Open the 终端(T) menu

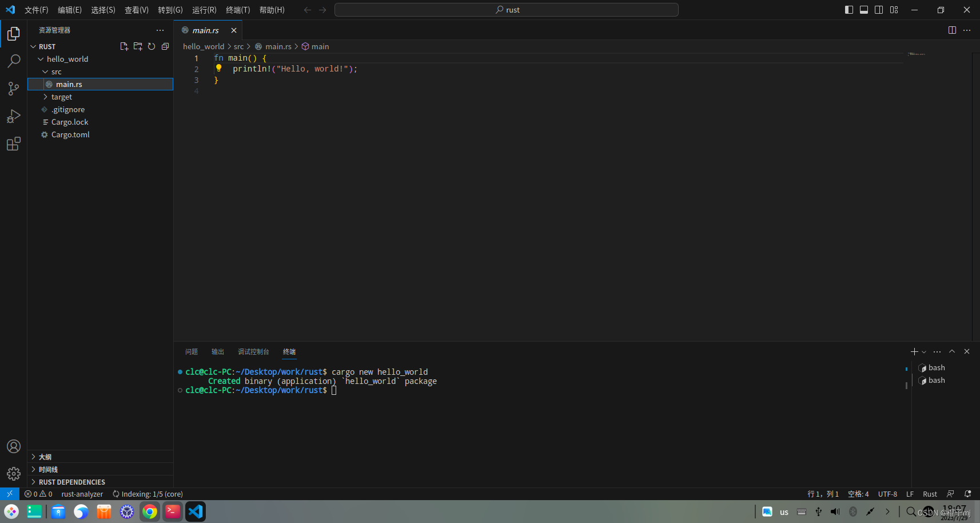tap(238, 10)
